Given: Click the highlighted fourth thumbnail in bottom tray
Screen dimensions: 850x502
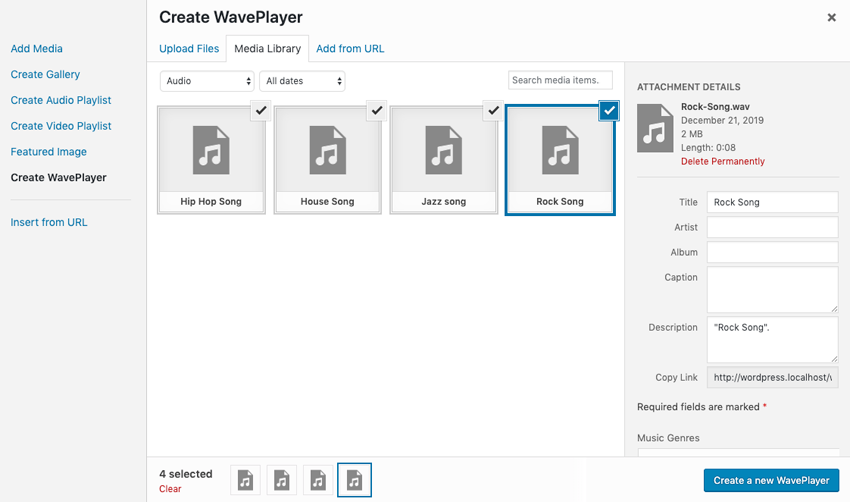Looking at the screenshot, I should (x=354, y=480).
